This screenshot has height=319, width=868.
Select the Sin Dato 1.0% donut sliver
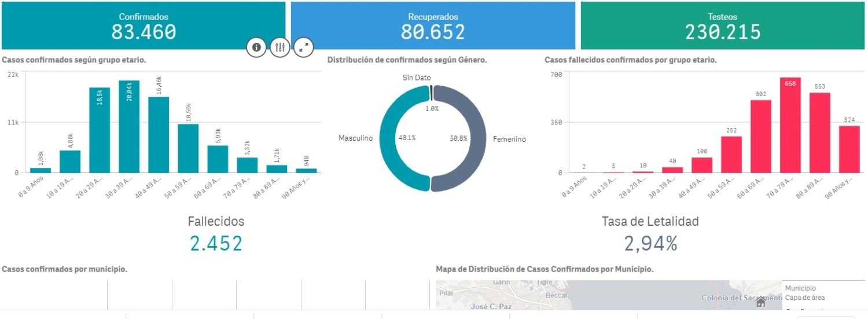(x=432, y=93)
